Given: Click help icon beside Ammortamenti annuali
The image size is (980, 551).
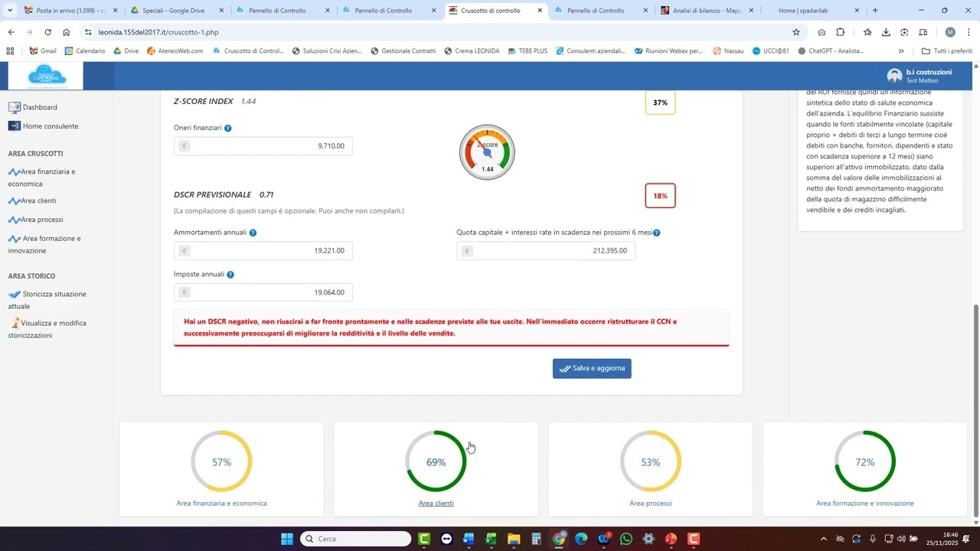Looking at the screenshot, I should coord(253,233).
